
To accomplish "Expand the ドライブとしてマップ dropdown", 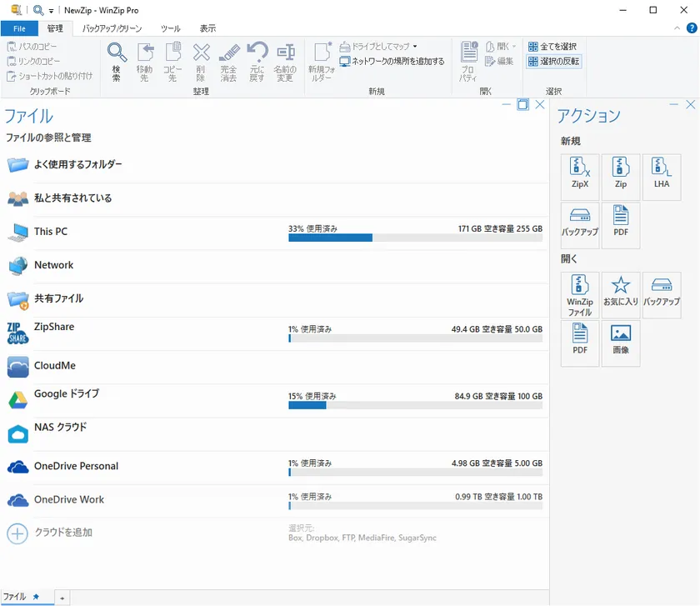I will [415, 47].
